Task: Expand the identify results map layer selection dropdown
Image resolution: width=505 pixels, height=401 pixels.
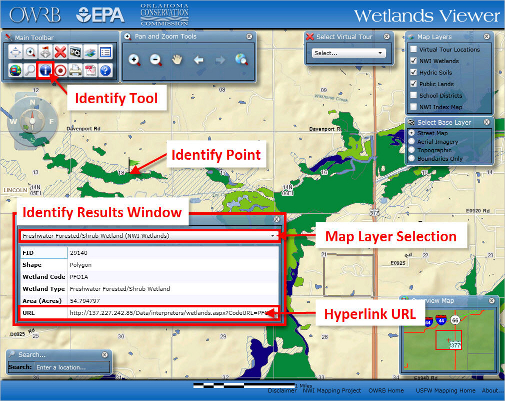Action: [x=149, y=236]
